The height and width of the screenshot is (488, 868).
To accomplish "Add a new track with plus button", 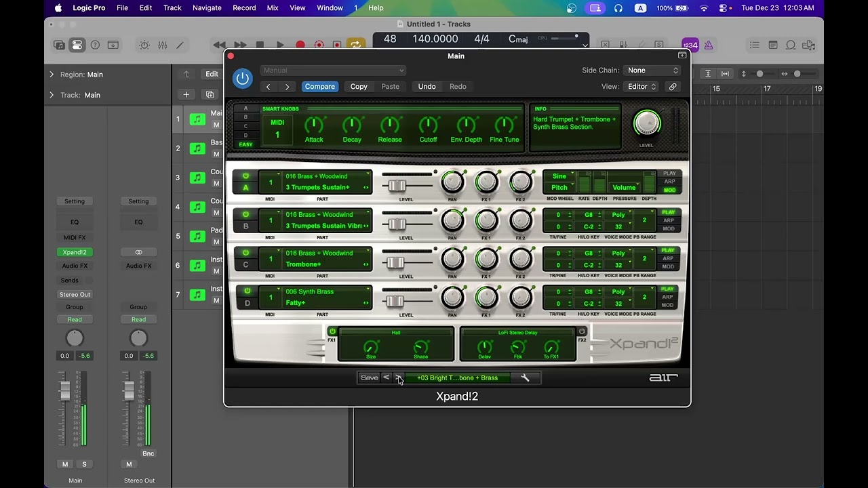I will click(186, 95).
